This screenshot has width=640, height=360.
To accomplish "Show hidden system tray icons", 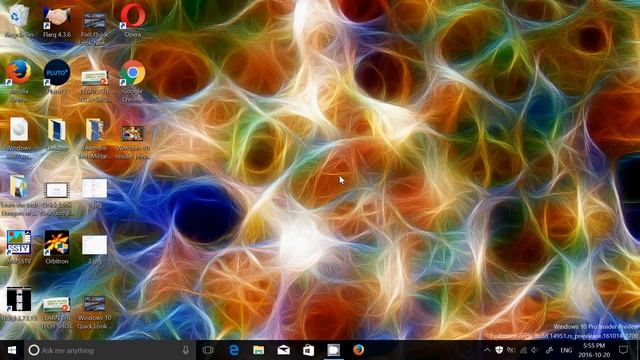I will pos(487,350).
